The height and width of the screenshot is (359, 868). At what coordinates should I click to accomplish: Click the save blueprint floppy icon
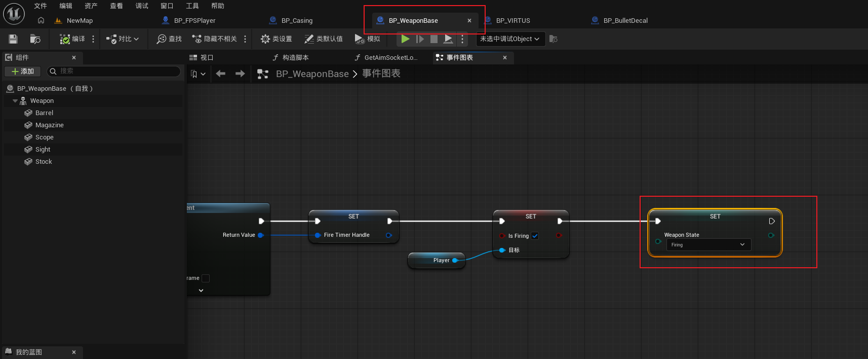[13, 39]
